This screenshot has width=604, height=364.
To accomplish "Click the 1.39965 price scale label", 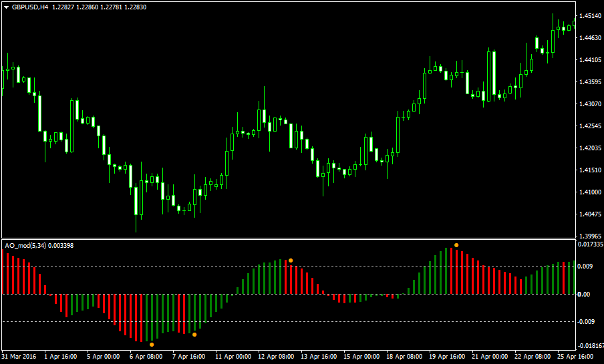I will point(590,236).
